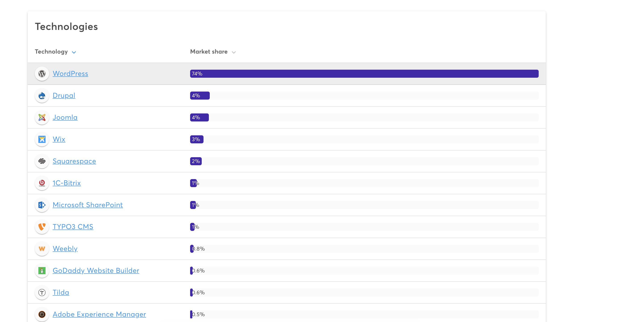Open the Wix link
The width and height of the screenshot is (644, 322).
59,139
